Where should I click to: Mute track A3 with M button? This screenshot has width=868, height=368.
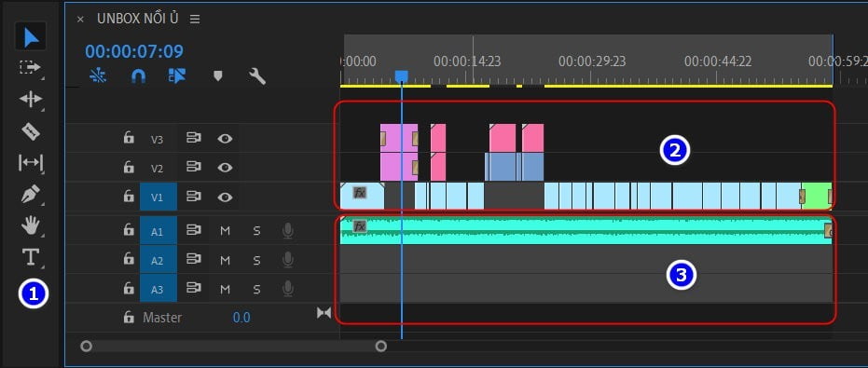point(225,289)
